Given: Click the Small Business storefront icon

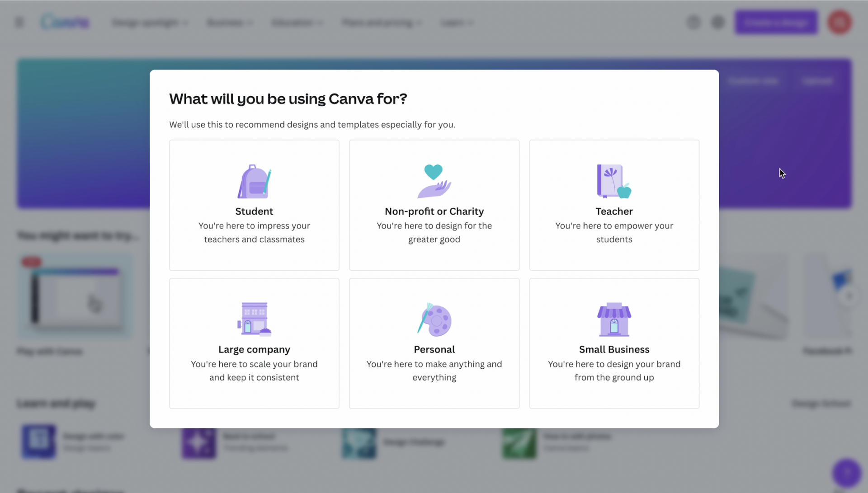Looking at the screenshot, I should point(614,319).
